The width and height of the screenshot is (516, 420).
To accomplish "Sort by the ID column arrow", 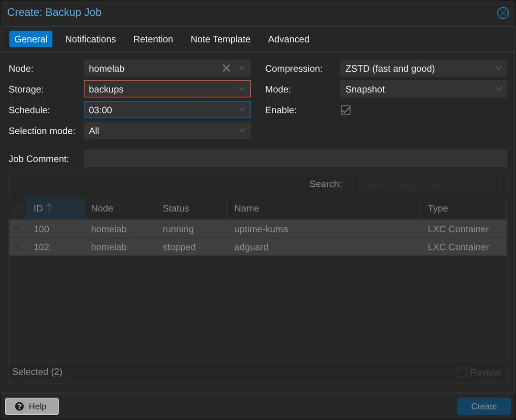I will click(49, 208).
